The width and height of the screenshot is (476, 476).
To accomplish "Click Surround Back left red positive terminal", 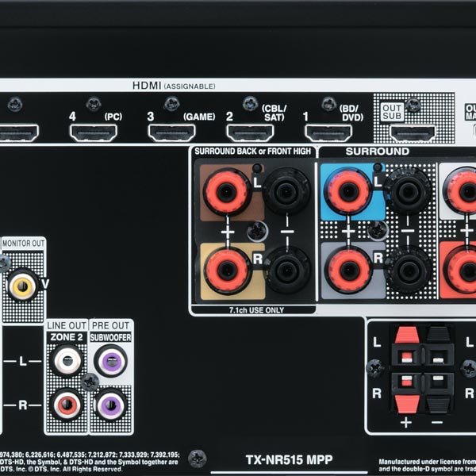I will click(227, 192).
